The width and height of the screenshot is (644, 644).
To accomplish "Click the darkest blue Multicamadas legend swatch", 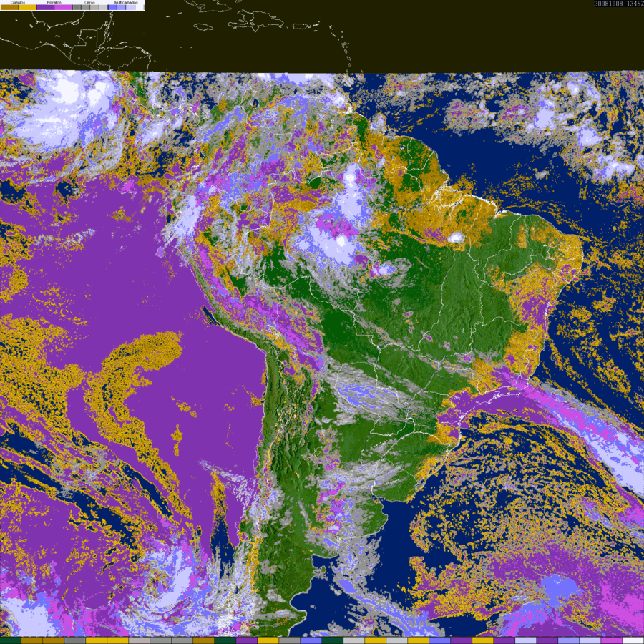I will (x=112, y=7).
